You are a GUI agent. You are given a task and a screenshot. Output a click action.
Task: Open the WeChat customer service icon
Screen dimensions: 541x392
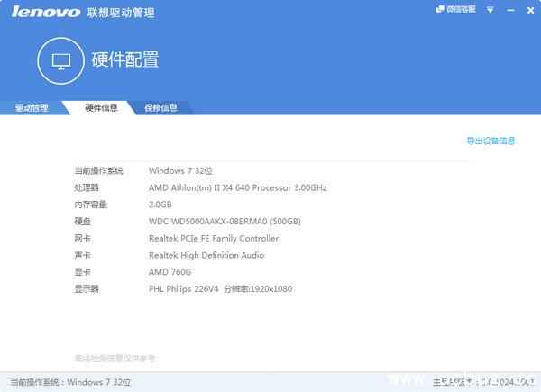[x=440, y=9]
